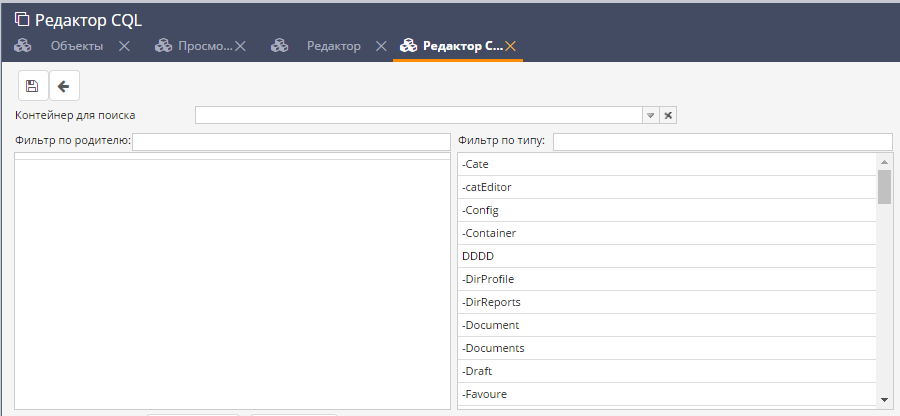Close the active Редактор C... tab
This screenshot has width=900, height=416.
coord(510,46)
